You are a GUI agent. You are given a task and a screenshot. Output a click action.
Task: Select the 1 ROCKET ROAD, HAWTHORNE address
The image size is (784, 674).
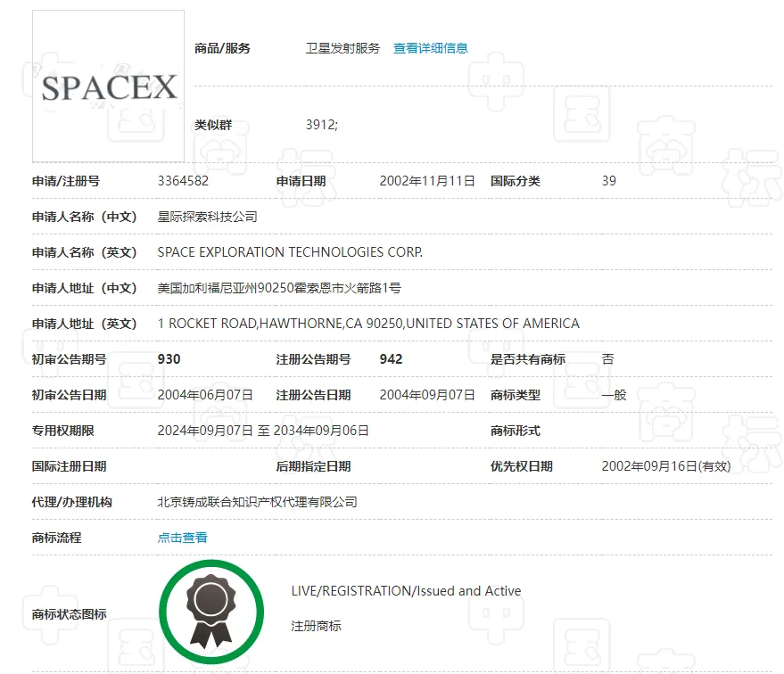click(x=368, y=324)
